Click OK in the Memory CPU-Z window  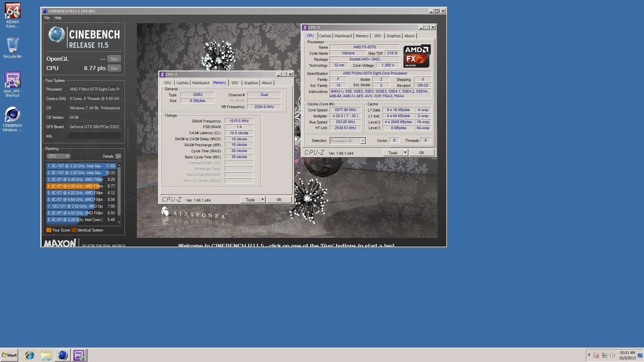pos(279,200)
